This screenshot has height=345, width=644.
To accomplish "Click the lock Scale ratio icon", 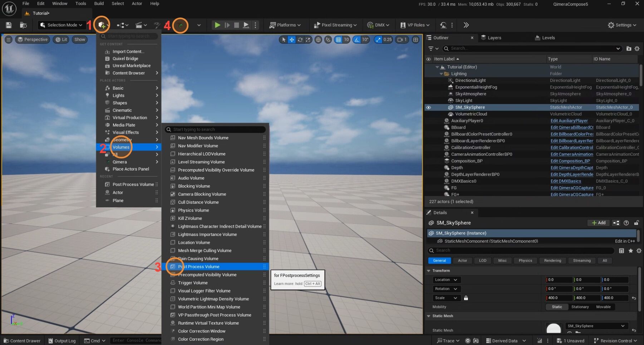I will pos(466,298).
